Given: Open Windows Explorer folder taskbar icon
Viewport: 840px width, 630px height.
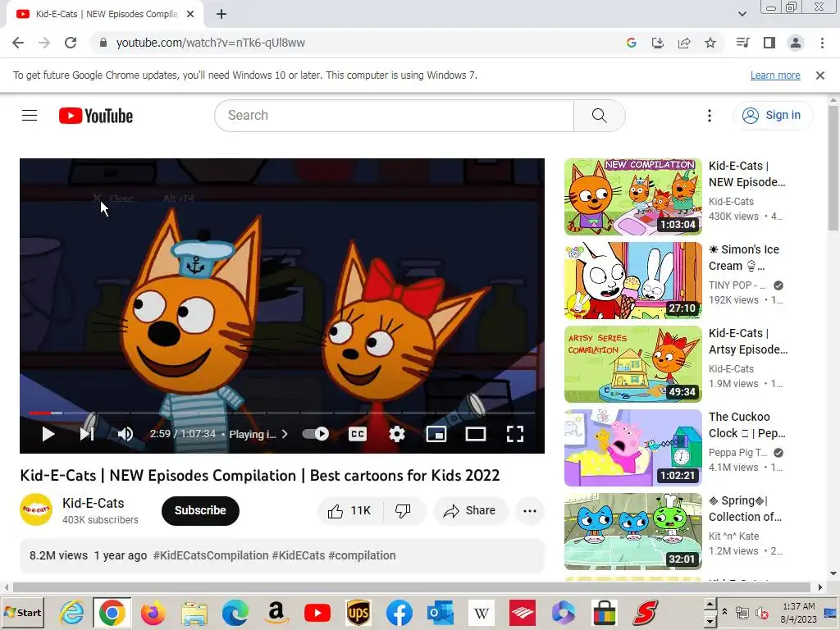Looking at the screenshot, I should pos(194,613).
